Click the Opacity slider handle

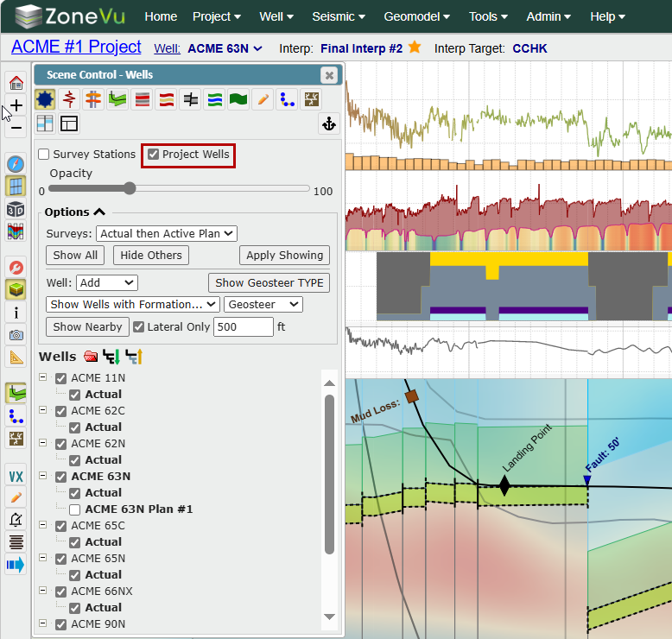[129, 188]
